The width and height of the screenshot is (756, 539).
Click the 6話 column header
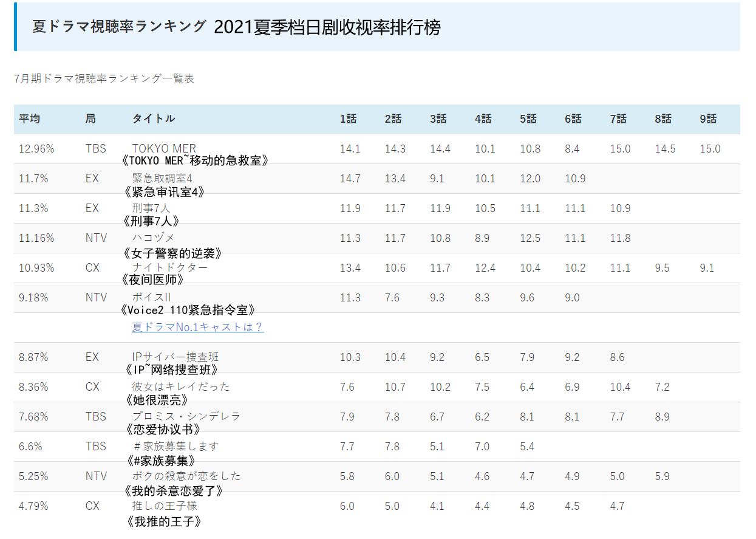pos(573,119)
